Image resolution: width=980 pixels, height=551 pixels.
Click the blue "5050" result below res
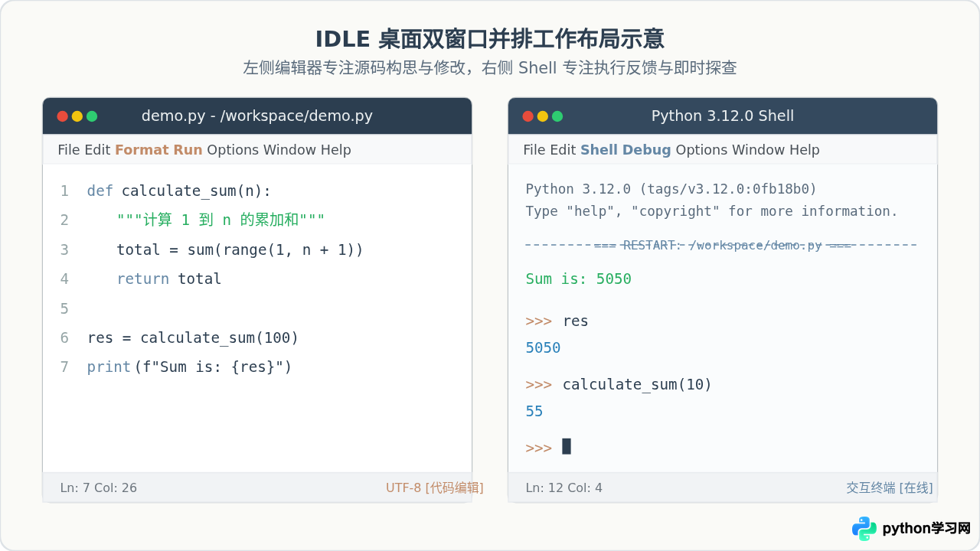544,347
